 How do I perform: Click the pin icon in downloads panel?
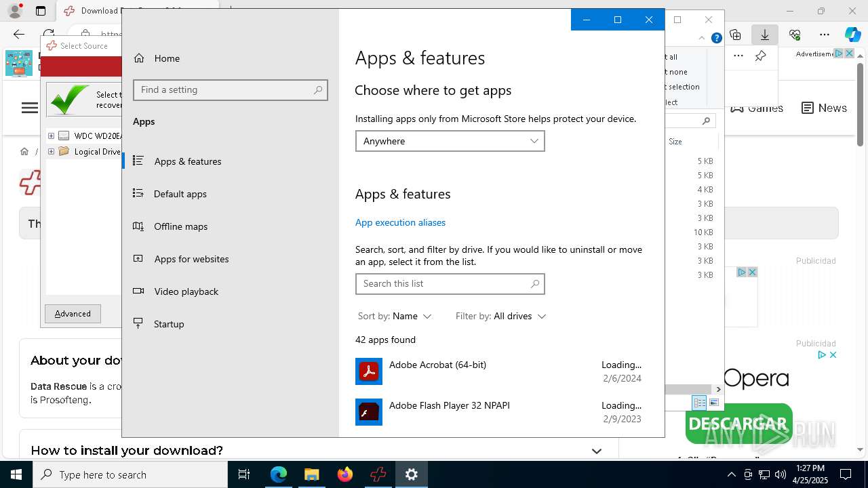click(761, 56)
